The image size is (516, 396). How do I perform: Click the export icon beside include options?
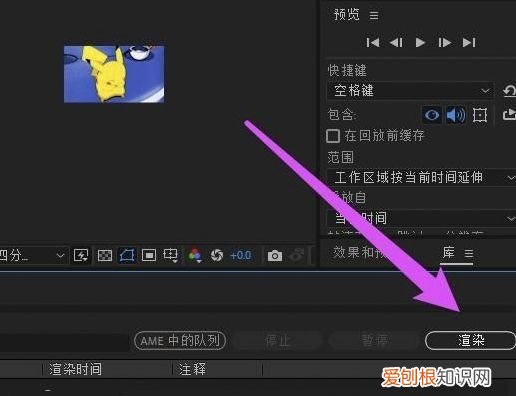[509, 115]
